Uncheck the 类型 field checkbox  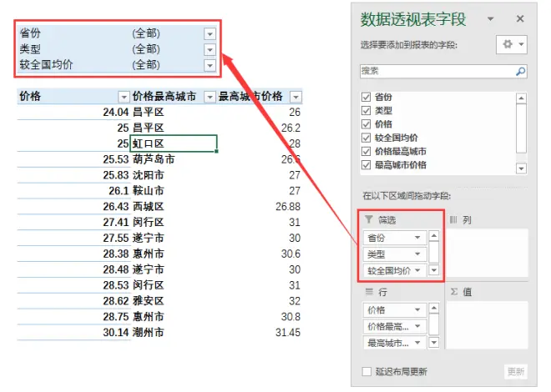tap(366, 111)
